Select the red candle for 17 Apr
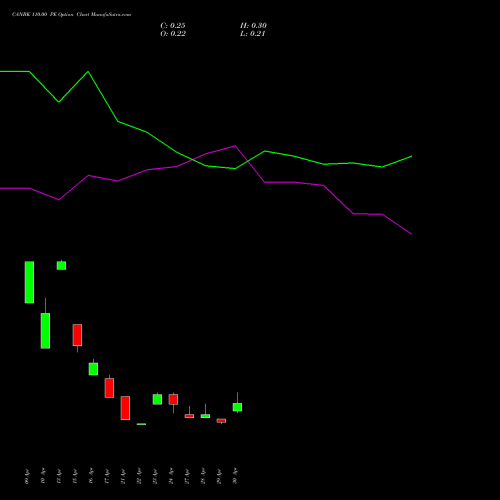The height and width of the screenshot is (500, 500). pyautogui.click(x=109, y=388)
